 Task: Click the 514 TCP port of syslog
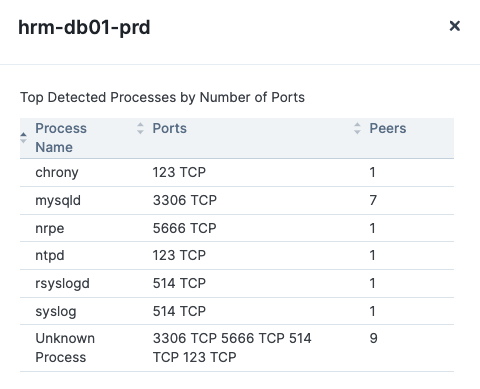tap(179, 311)
